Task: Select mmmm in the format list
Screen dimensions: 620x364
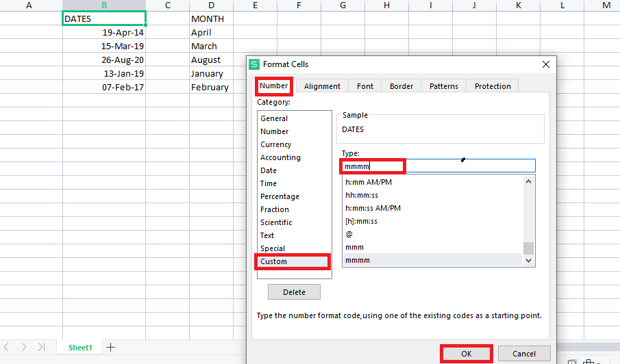Action: pos(432,260)
